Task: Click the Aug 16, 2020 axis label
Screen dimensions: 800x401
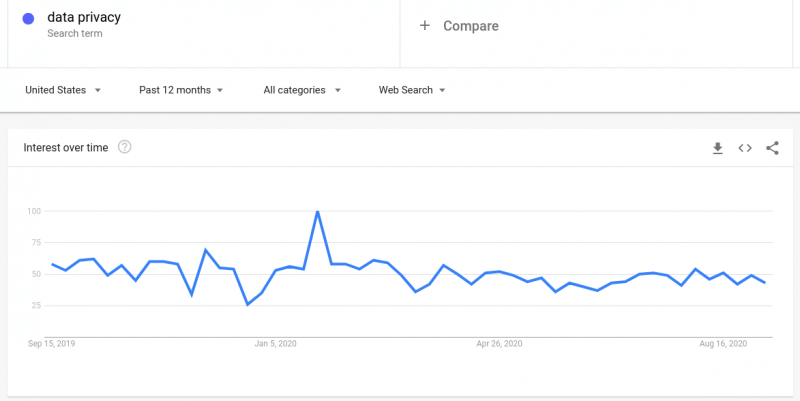Action: click(723, 344)
